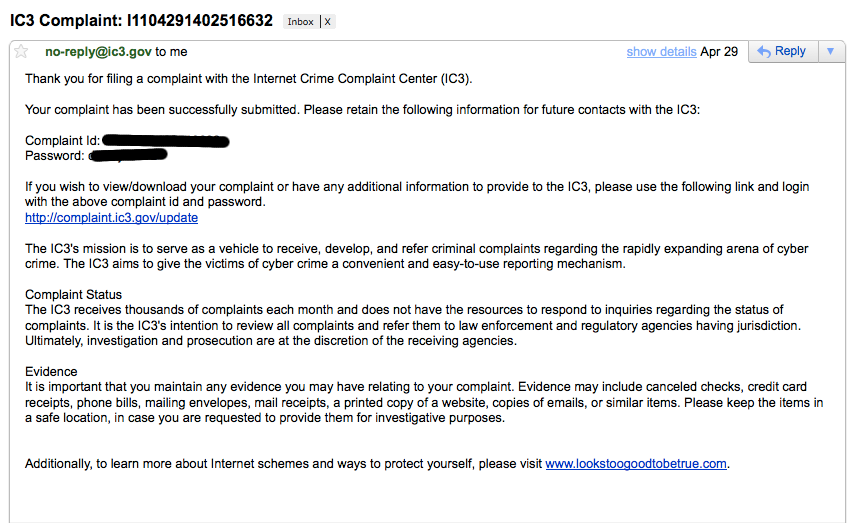Visit the www.lookstoogoodtobetrue.com link
The height and width of the screenshot is (523, 857).
pyautogui.click(x=636, y=464)
